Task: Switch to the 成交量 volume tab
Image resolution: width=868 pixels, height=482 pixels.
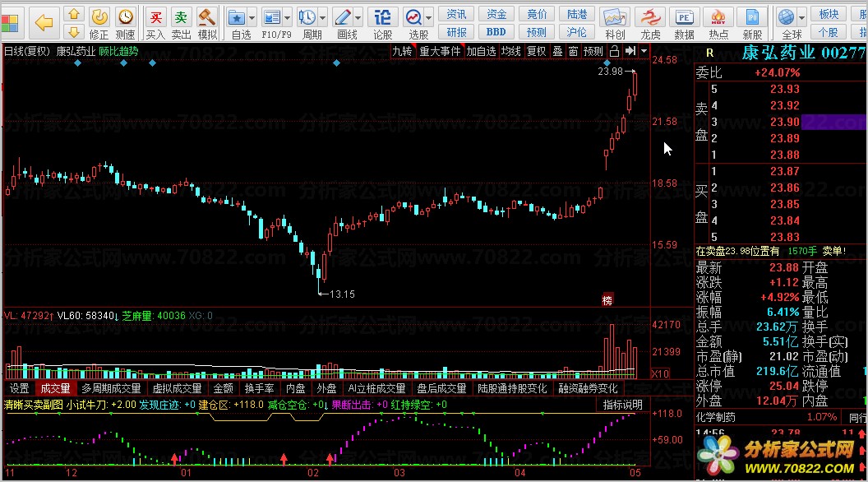Action: click(x=55, y=388)
